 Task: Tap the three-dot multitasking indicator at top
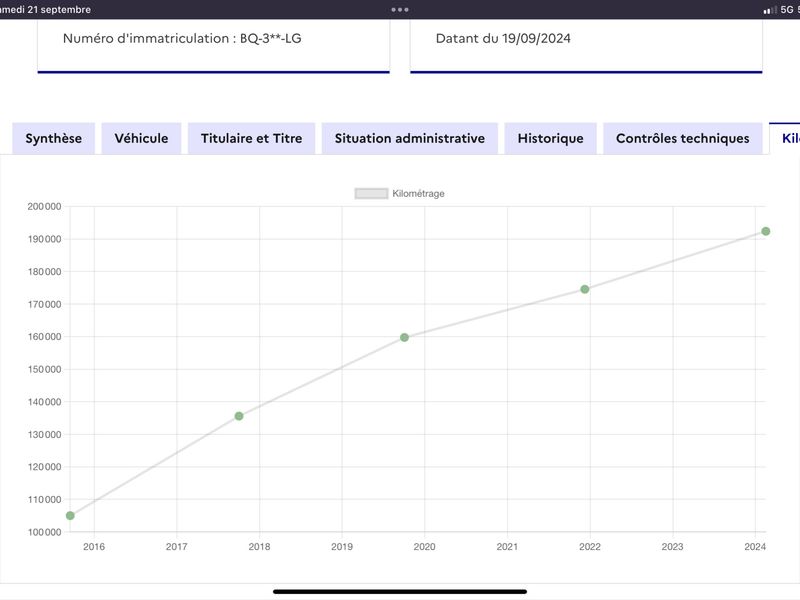(x=400, y=9)
